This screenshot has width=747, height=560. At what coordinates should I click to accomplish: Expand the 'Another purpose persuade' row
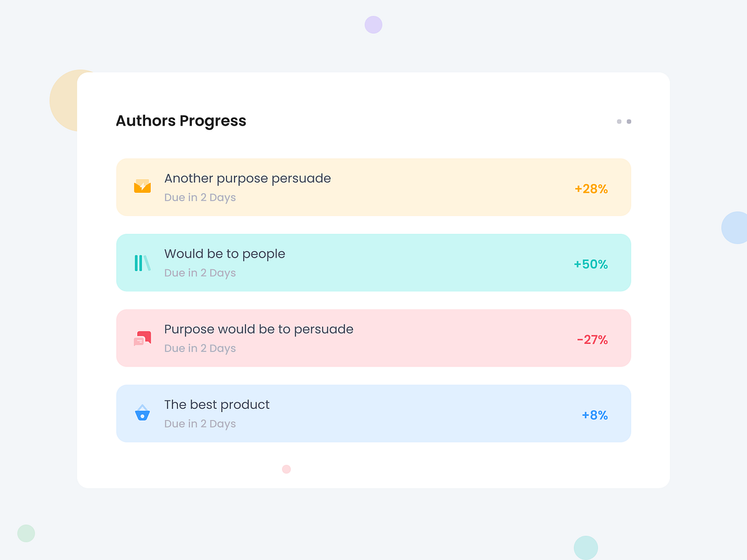coord(374,187)
